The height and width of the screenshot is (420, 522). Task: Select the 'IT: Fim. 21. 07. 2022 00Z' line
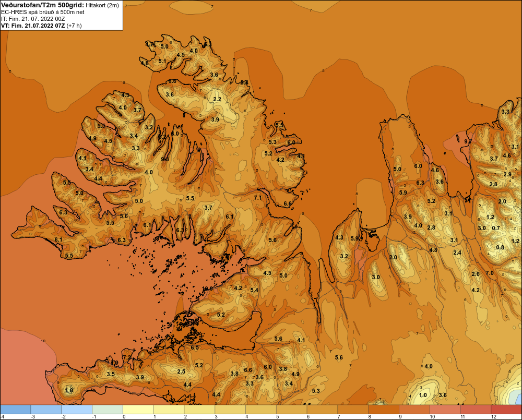pos(33,19)
